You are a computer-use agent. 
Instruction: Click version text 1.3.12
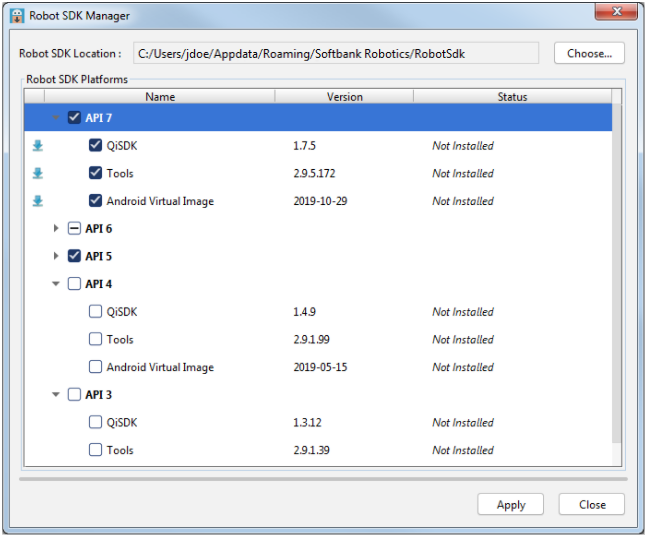coord(307,422)
